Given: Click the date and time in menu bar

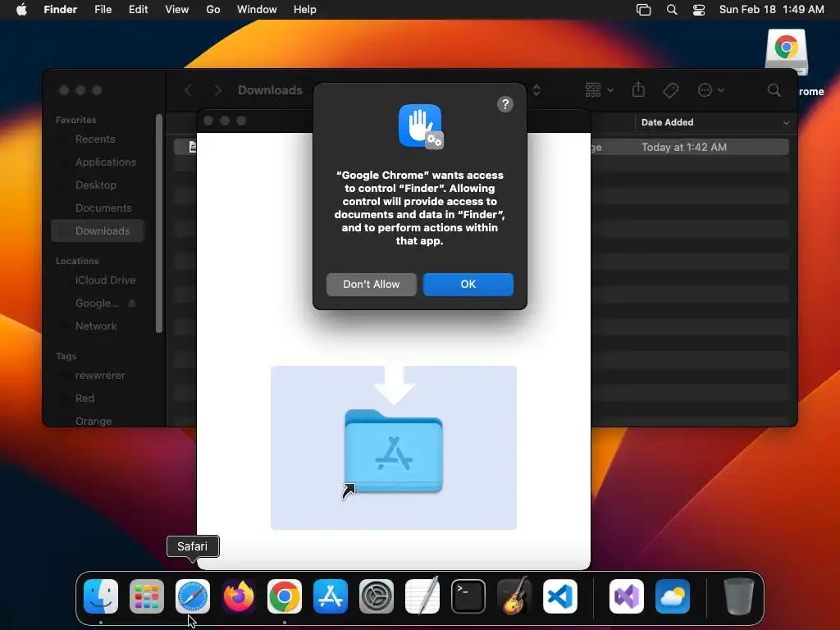Looking at the screenshot, I should 771,10.
